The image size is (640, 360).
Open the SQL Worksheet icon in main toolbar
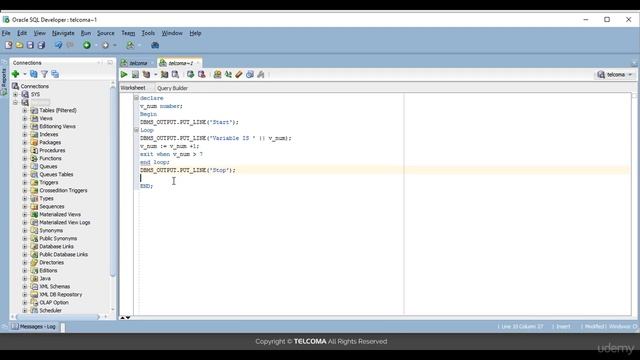click(x=130, y=45)
